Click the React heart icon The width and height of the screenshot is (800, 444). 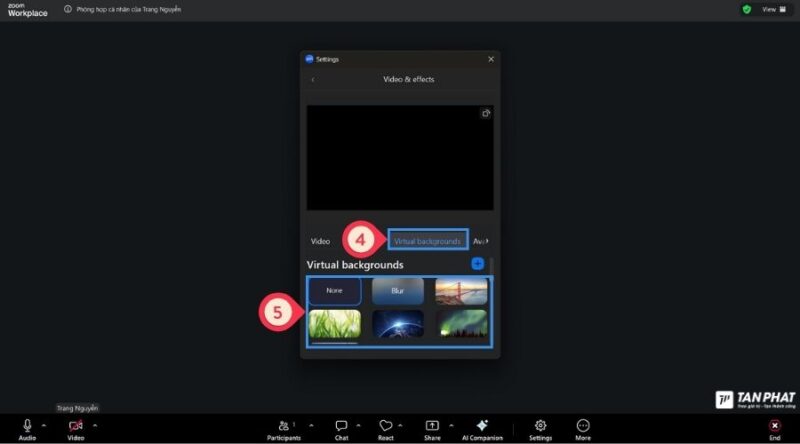pos(385,426)
